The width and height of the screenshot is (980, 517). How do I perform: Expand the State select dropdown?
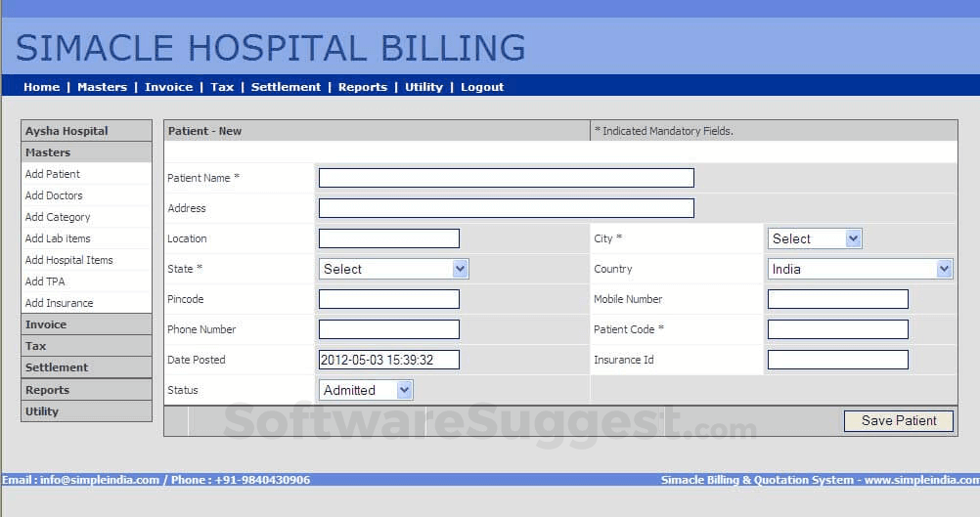[393, 269]
